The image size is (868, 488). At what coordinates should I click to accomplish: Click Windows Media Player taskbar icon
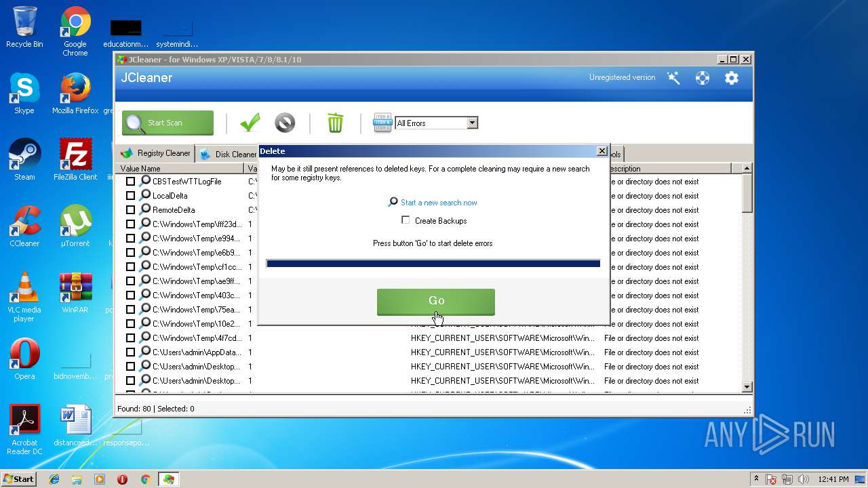pos(100,479)
